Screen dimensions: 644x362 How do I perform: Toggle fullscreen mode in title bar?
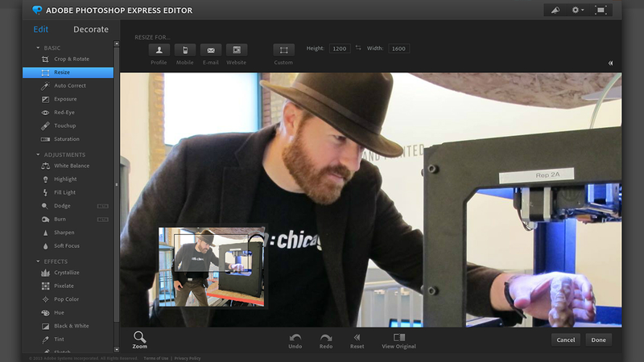point(601,10)
